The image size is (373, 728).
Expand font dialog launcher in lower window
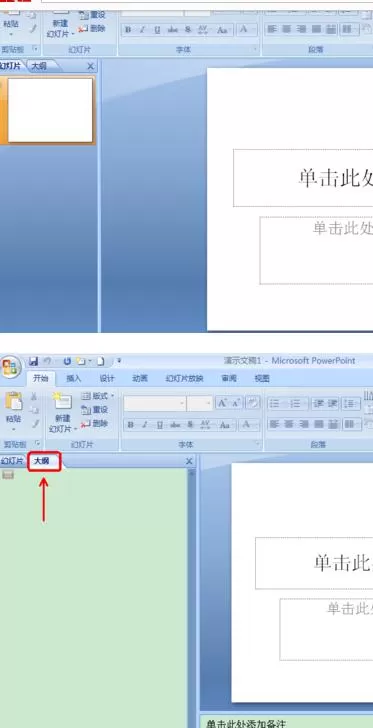257,444
